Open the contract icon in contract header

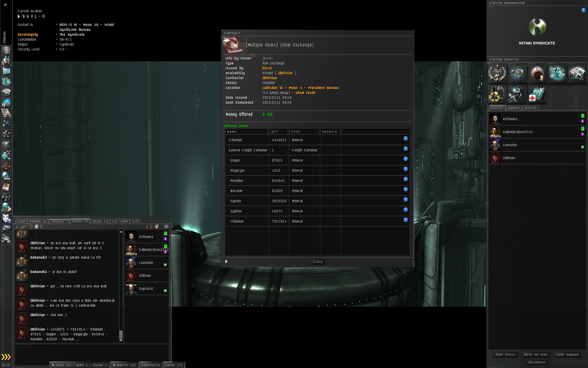tap(233, 45)
